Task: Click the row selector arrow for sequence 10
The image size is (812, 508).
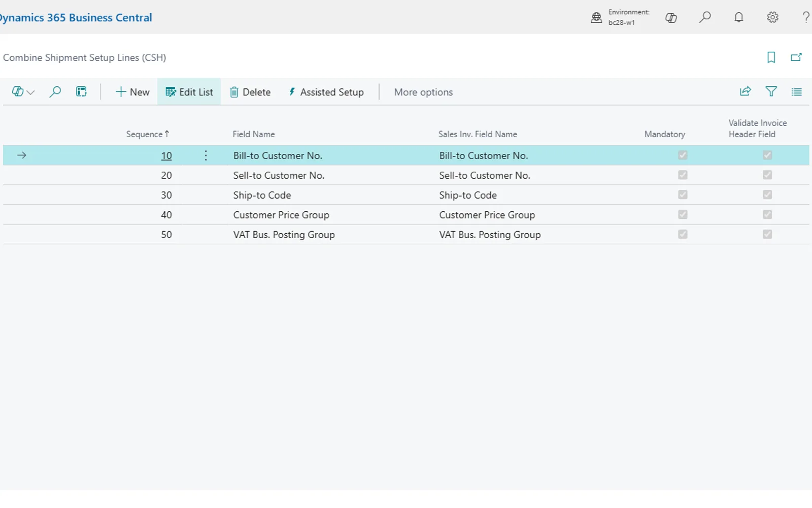Action: point(22,155)
